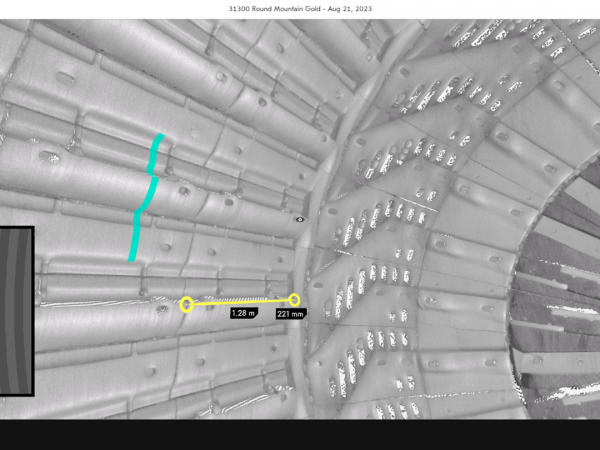600x450 pixels.
Task: Click the right yellow measurement endpoint circle
Action: coord(294,299)
